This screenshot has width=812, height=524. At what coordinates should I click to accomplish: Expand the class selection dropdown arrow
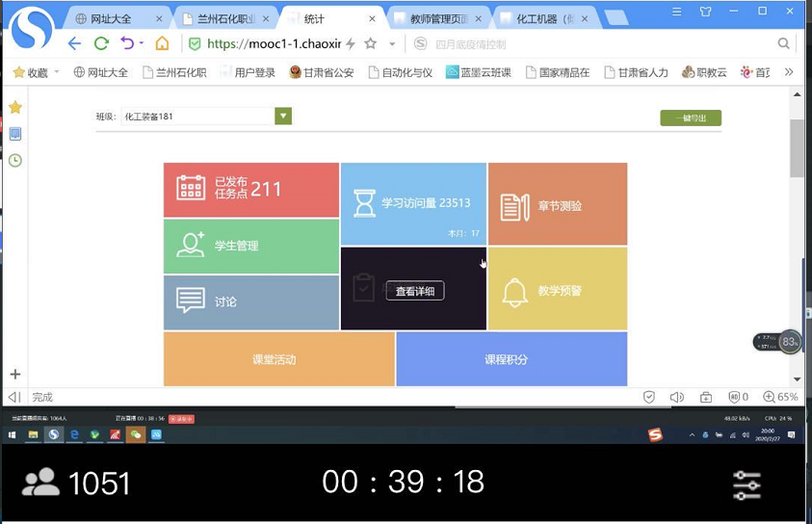pos(282,117)
